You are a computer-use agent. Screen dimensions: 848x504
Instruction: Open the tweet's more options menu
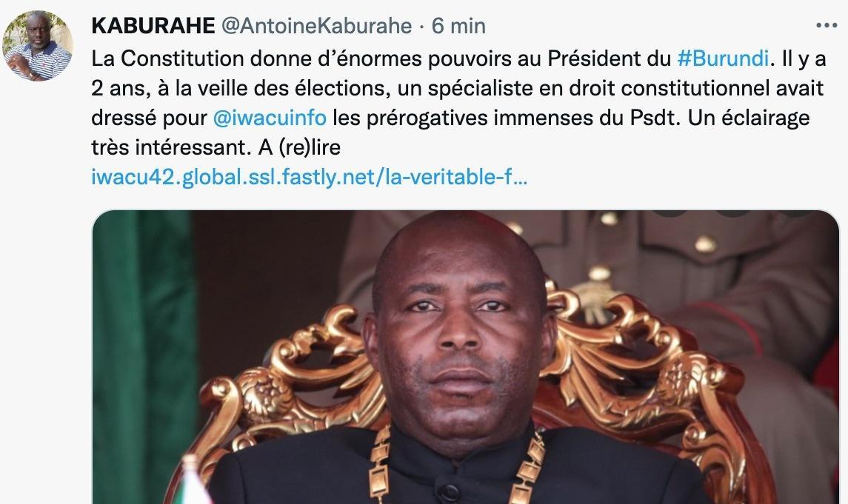[x=826, y=26]
